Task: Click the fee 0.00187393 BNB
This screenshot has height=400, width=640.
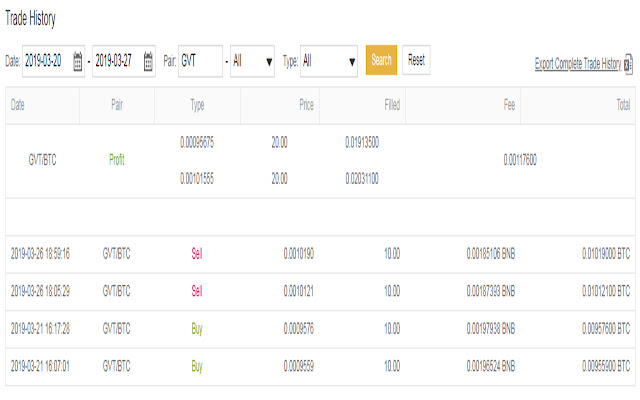Action: [x=491, y=291]
